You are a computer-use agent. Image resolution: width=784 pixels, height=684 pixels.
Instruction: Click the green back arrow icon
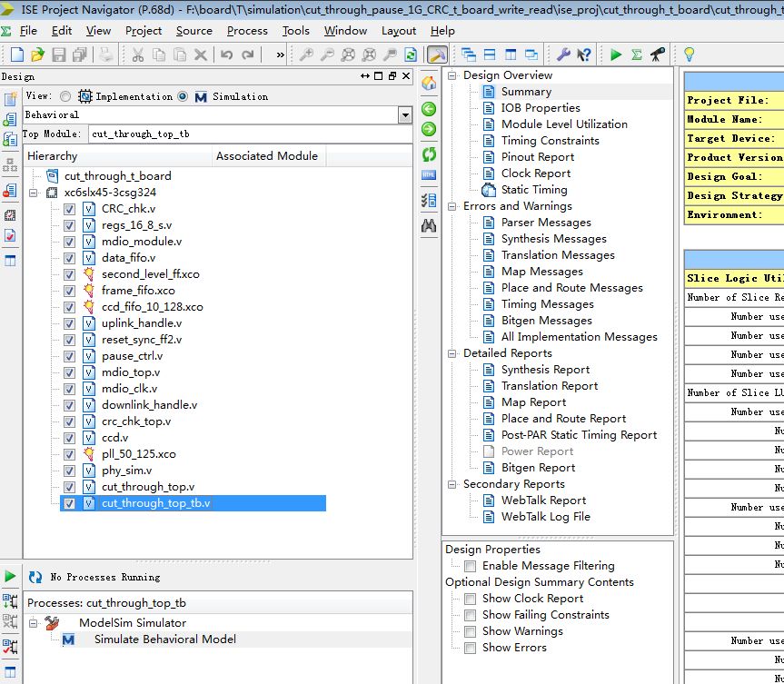[429, 109]
